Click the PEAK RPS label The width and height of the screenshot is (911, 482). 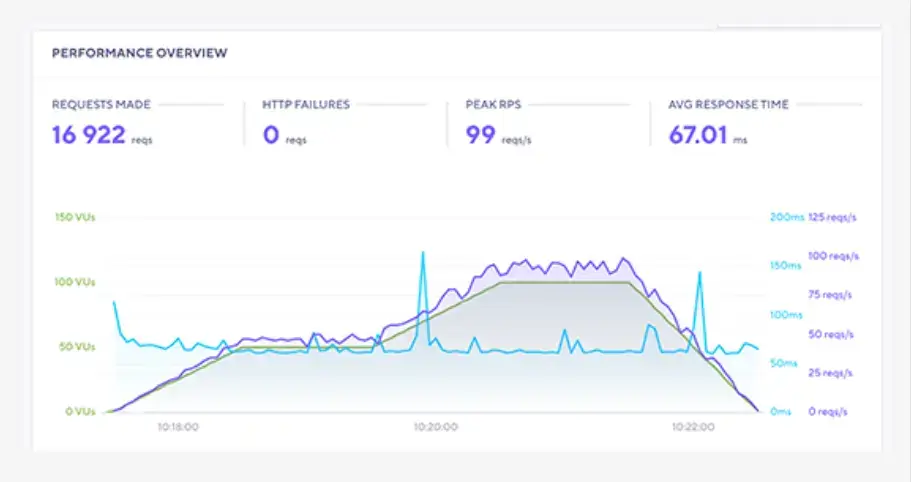click(493, 105)
